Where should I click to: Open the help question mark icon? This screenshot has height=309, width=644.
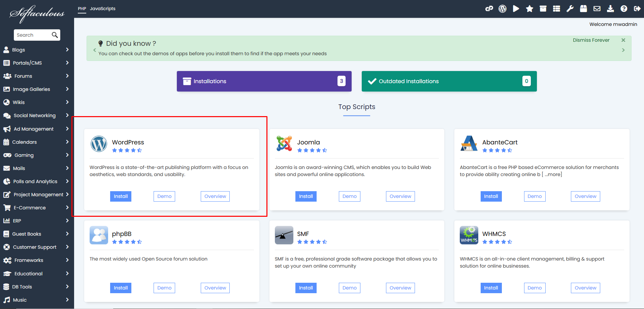(x=624, y=9)
